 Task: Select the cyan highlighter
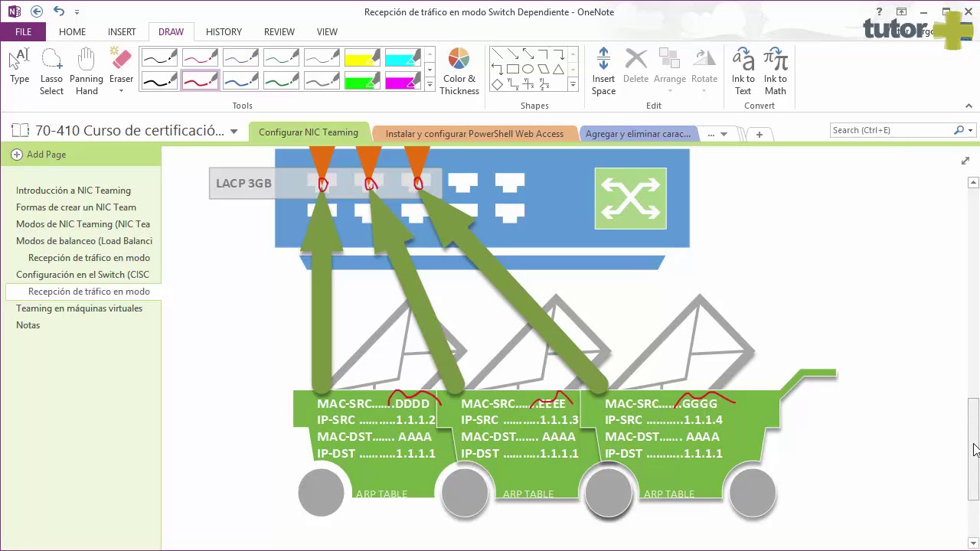403,57
